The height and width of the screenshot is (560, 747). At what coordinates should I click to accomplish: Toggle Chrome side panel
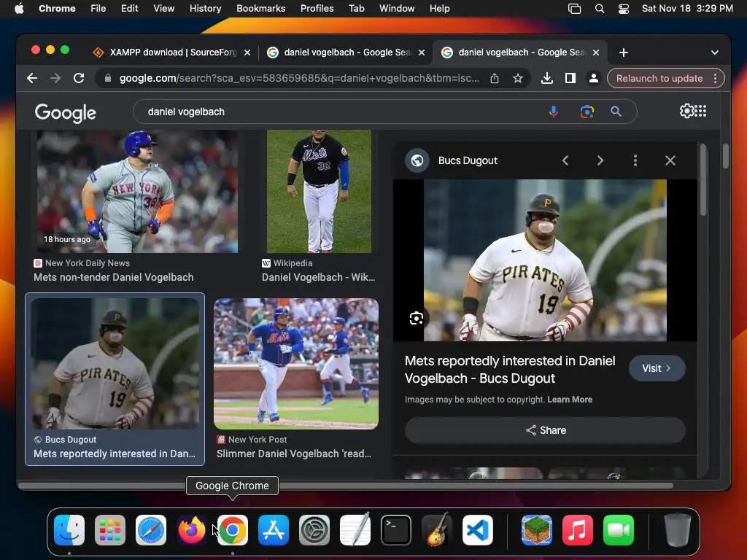click(570, 78)
